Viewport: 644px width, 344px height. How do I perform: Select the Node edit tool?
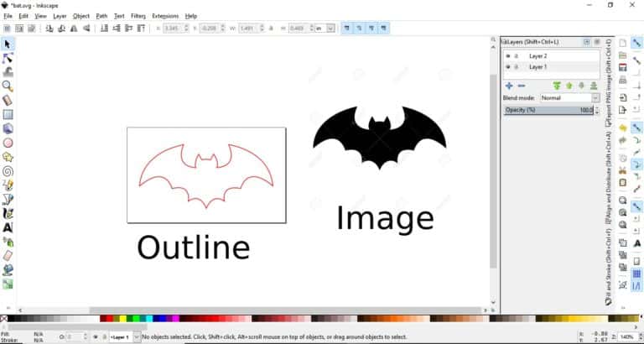8,58
